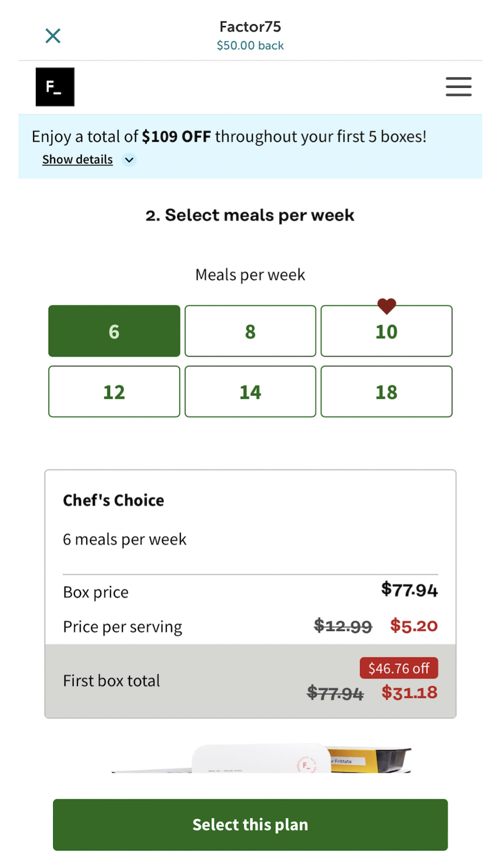Tap the $109 OFF promo banner

[229, 137]
